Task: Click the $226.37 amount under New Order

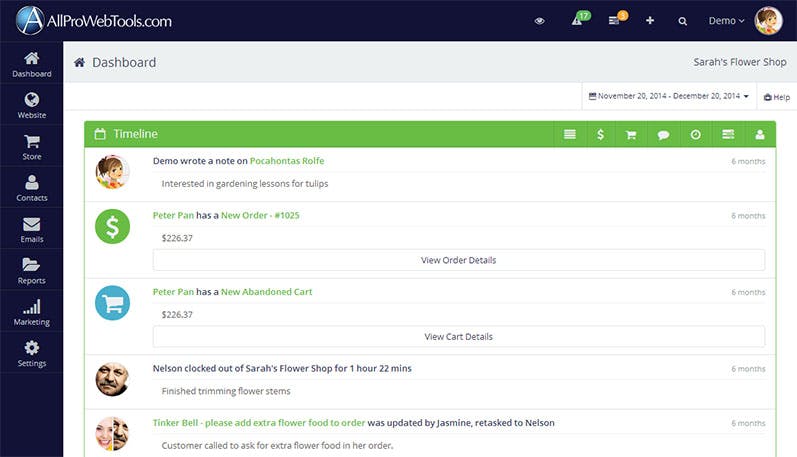Action: (177, 238)
